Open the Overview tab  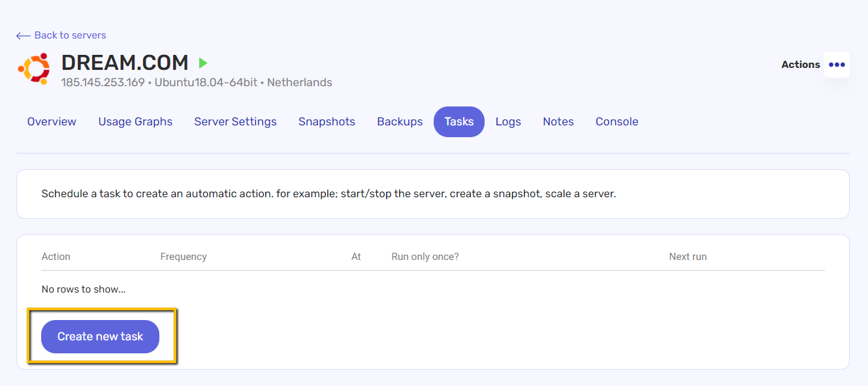[x=52, y=121]
